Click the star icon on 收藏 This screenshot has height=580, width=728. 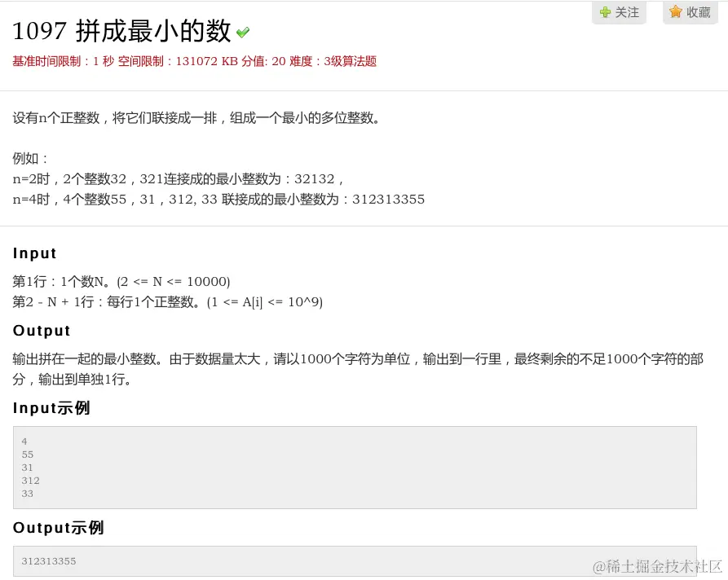(x=676, y=11)
